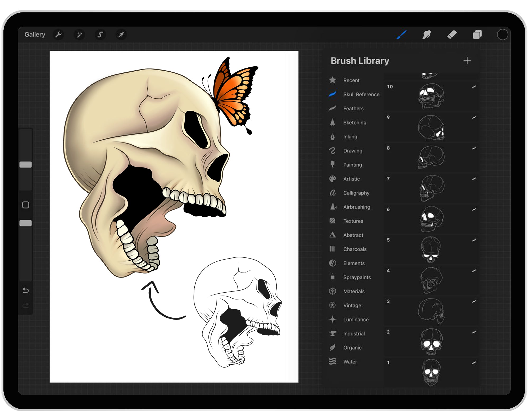The width and height of the screenshot is (529, 420).
Task: Tap the square modify button on sidebar
Action: pyautogui.click(x=25, y=204)
